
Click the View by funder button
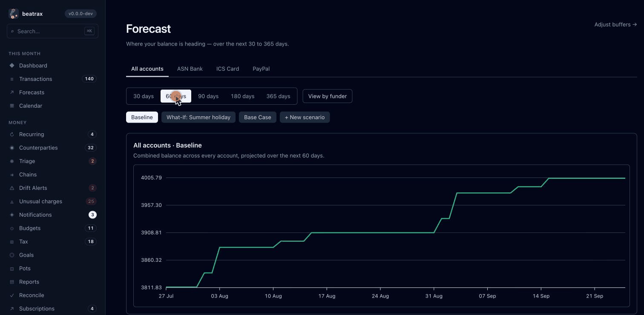(328, 96)
